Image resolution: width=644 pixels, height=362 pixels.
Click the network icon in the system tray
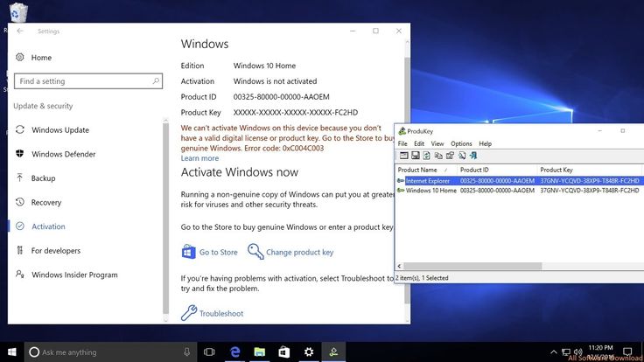pos(566,352)
